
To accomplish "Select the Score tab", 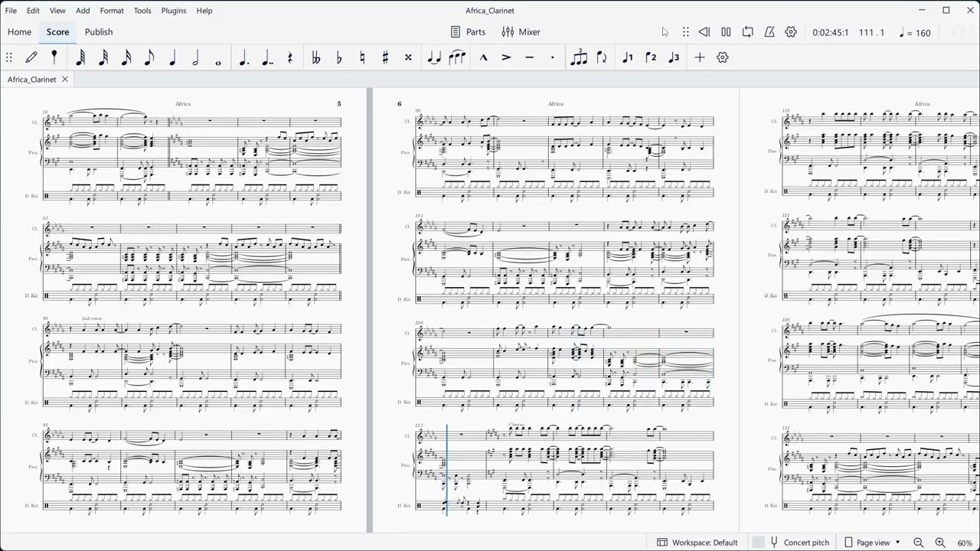I will point(57,32).
